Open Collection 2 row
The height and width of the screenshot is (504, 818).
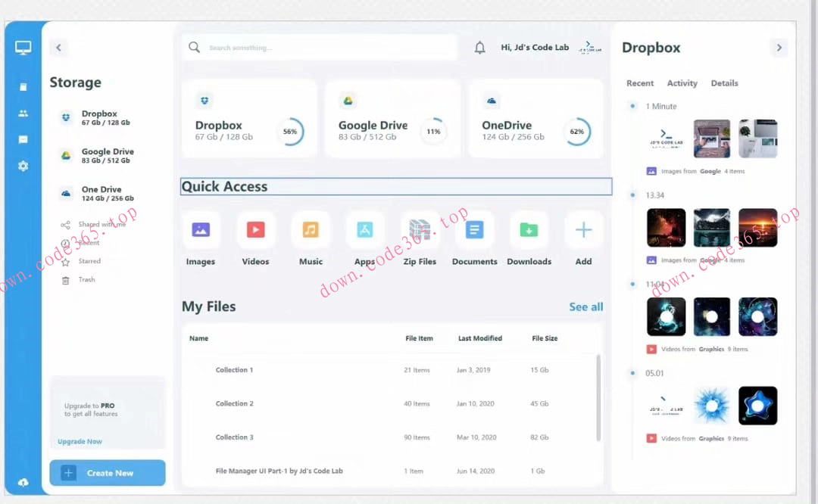[x=389, y=404]
